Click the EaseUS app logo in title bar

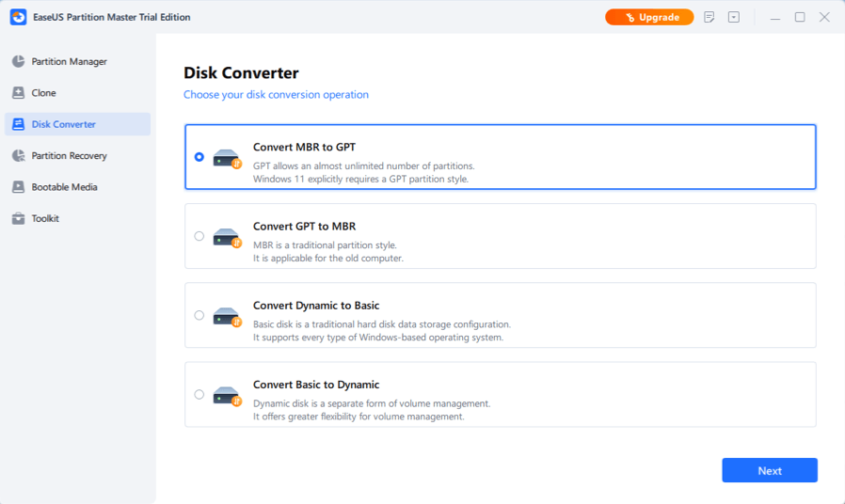(x=18, y=17)
